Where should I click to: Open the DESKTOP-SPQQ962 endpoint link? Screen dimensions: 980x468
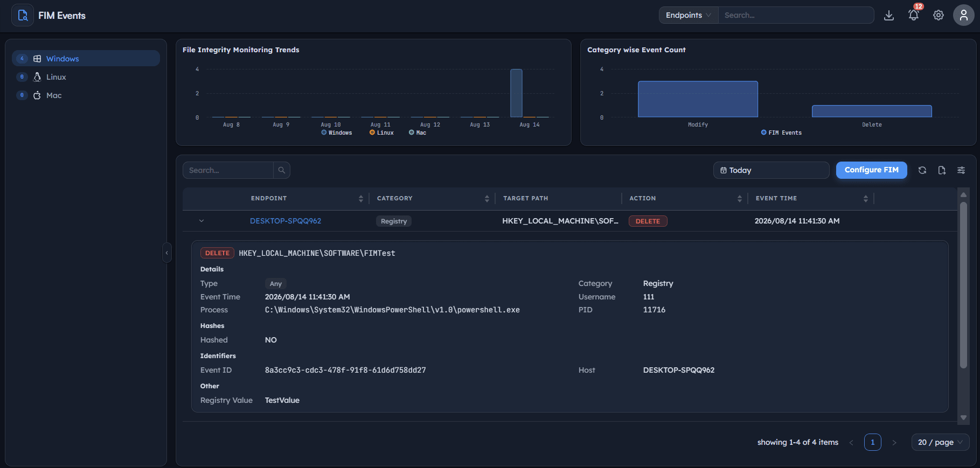286,221
